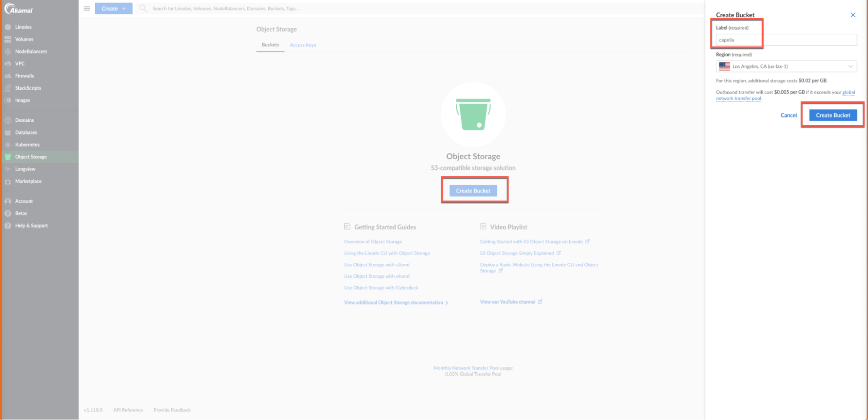The height and width of the screenshot is (420, 868).
Task: Click the Label input field
Action: tap(786, 40)
